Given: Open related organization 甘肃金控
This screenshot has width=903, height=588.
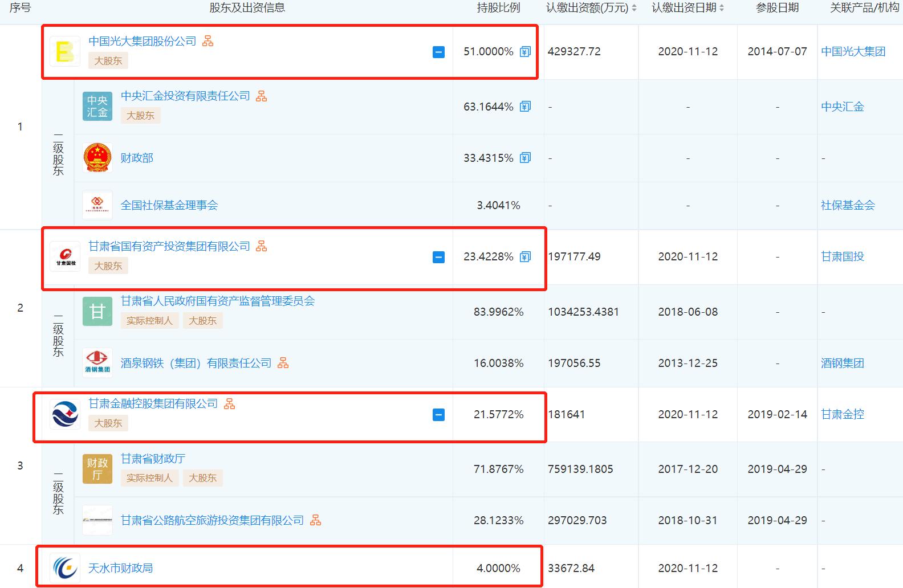Looking at the screenshot, I should pos(843,414).
